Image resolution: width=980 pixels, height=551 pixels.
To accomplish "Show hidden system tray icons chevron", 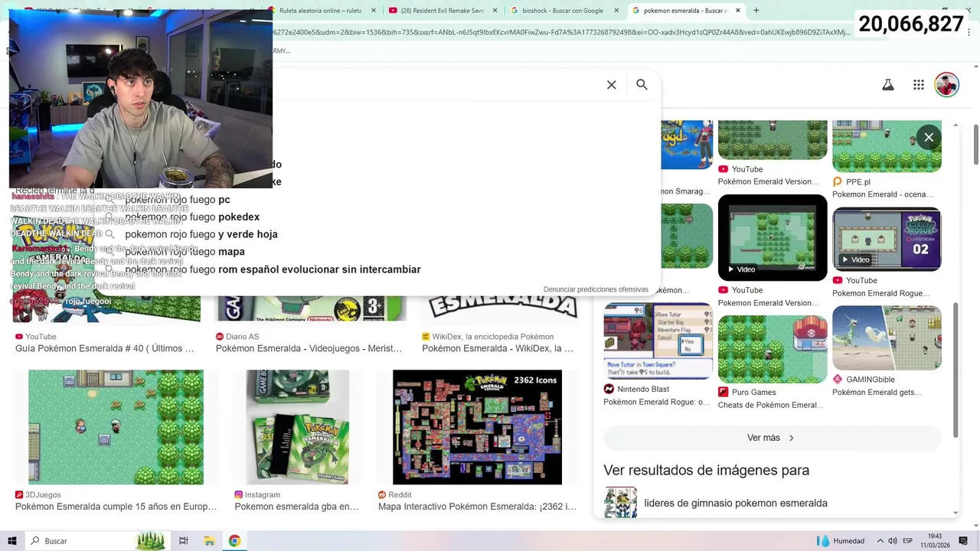I will [x=880, y=541].
